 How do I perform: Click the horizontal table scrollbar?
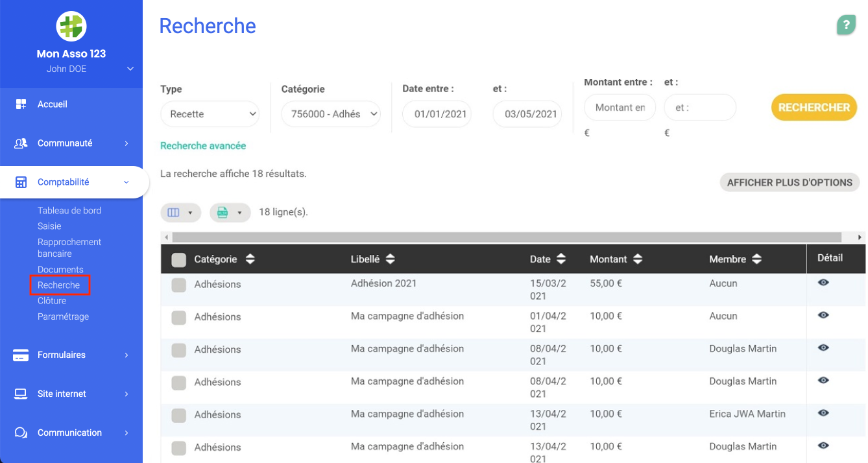[x=507, y=237]
